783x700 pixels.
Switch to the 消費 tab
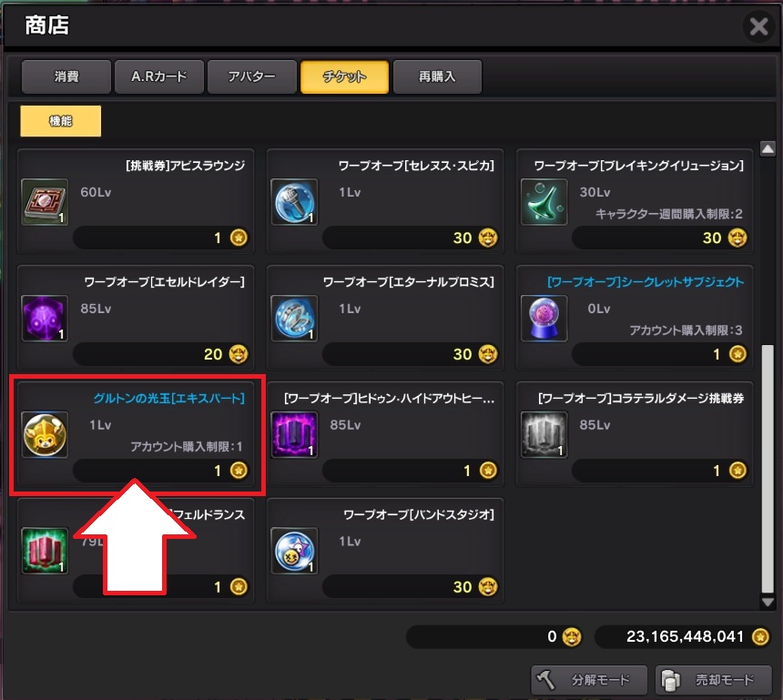click(x=66, y=76)
